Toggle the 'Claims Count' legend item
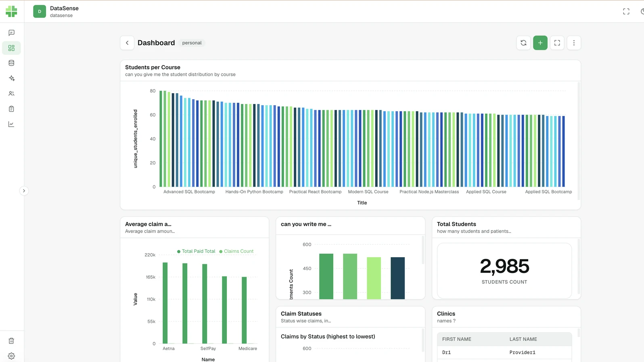The height and width of the screenshot is (362, 644). click(236, 251)
